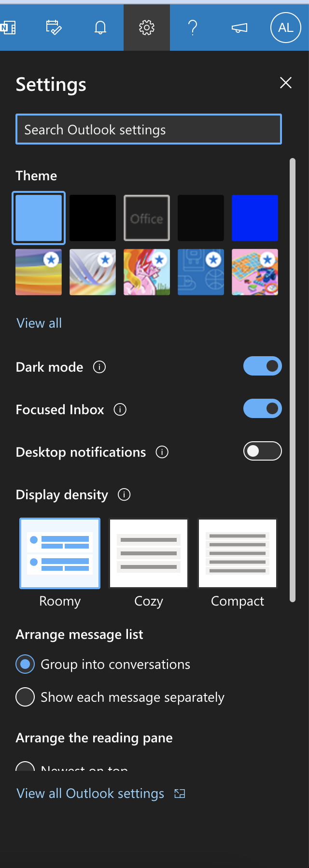Viewport: 309px width, 868px height.
Task: Select the blue backpack theme thumbnail
Action: 201,272
